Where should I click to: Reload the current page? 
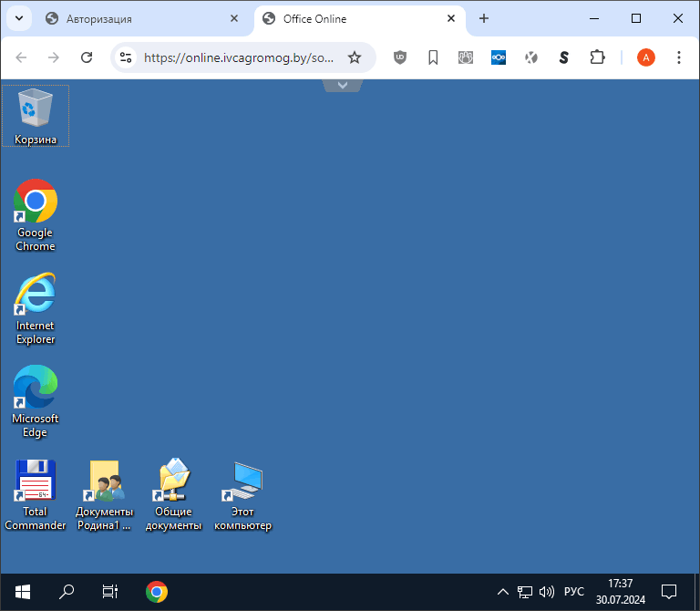tap(87, 57)
